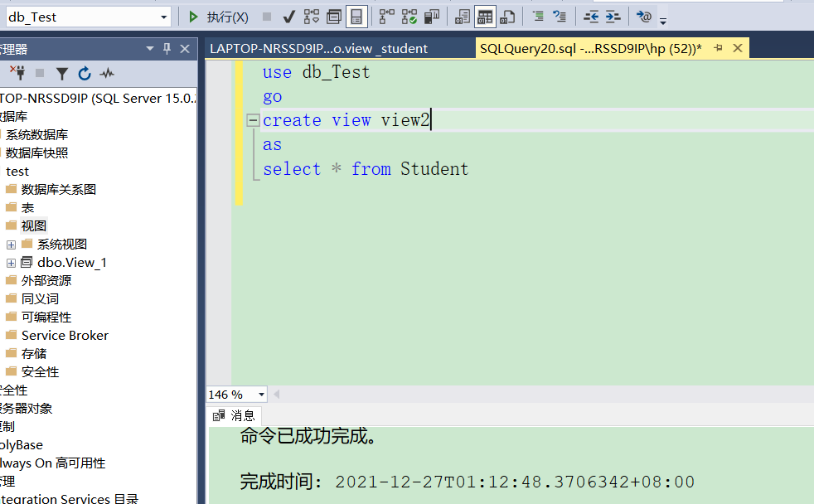
Task: Click the horizontal scrollbar left arrow
Action: [x=277, y=395]
